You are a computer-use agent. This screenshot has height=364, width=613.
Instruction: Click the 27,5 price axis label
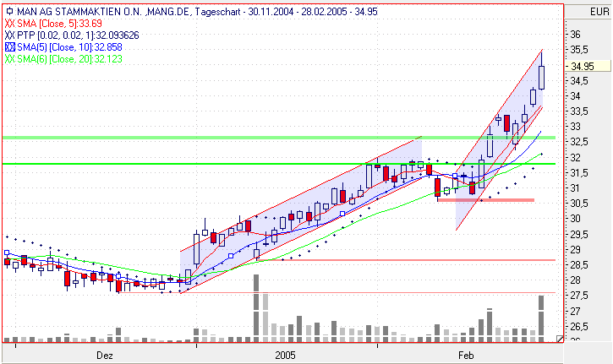(x=579, y=296)
